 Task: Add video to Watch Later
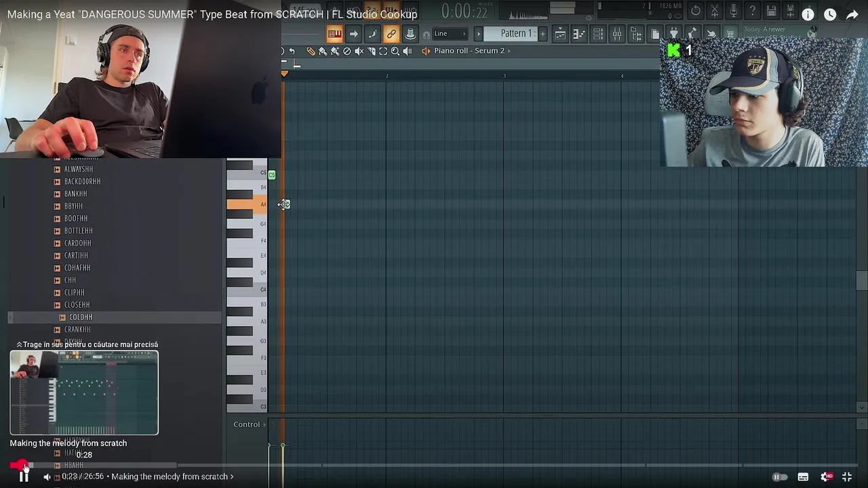pos(830,14)
